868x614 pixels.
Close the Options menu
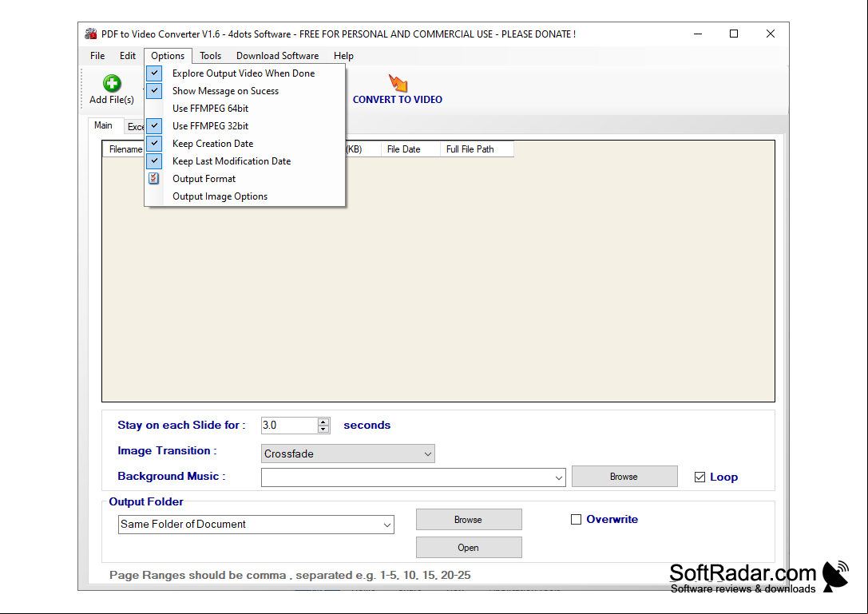[168, 56]
